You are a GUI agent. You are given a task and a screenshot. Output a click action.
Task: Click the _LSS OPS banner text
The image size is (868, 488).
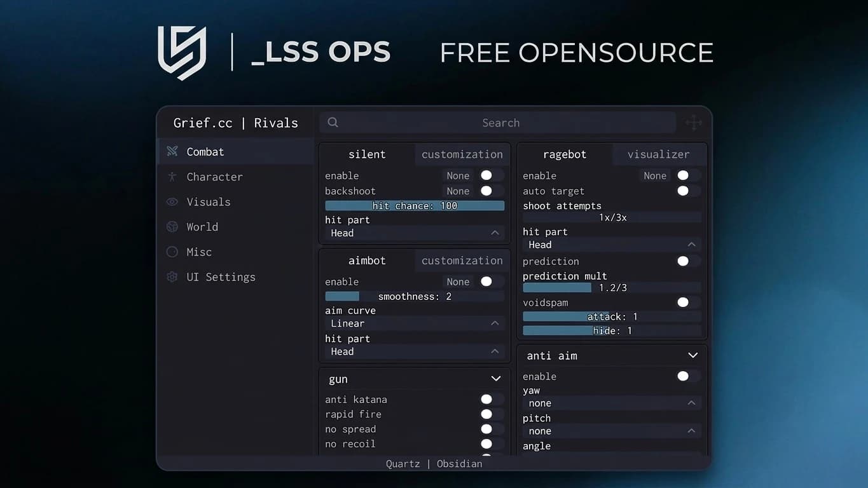[320, 53]
